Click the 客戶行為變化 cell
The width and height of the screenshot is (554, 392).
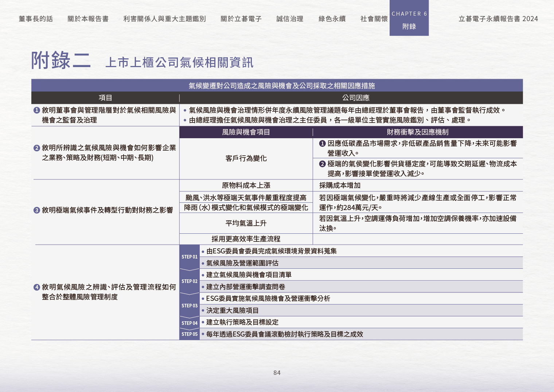pyautogui.click(x=246, y=158)
